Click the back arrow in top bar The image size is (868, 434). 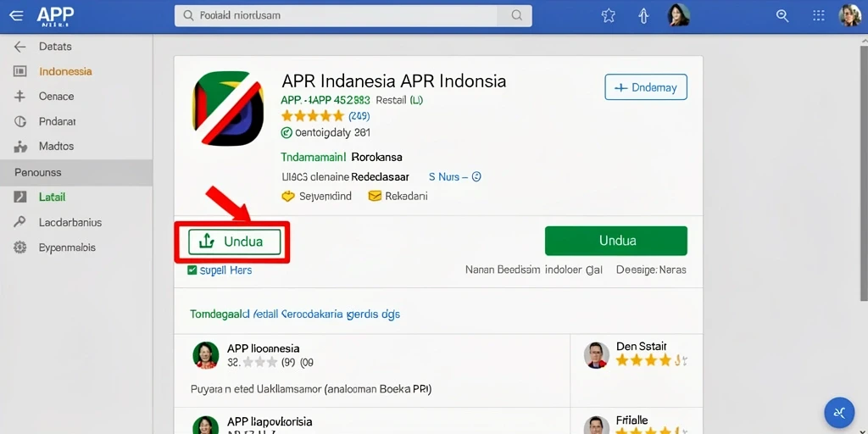(16, 15)
